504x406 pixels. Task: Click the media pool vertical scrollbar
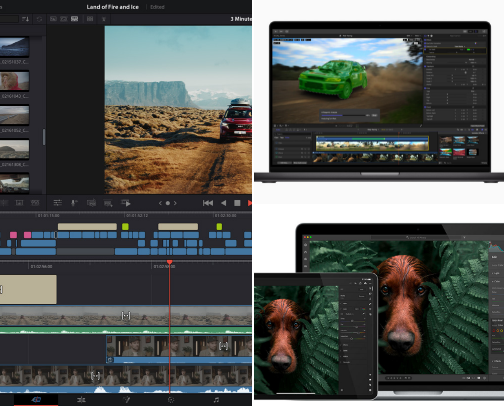pyautogui.click(x=44, y=137)
